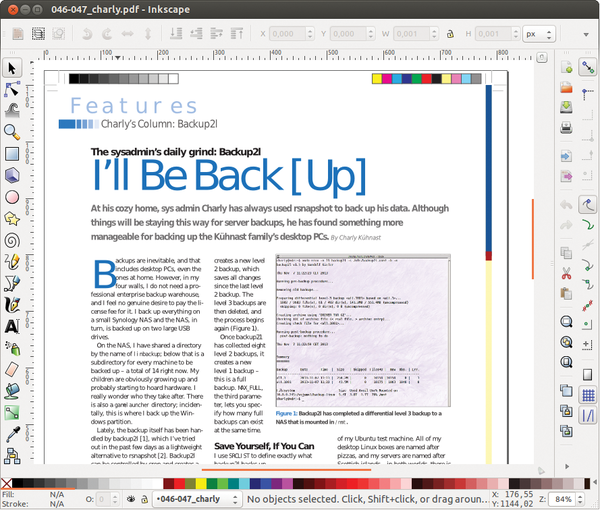
Task: Cut selection with scissors icon
Action: point(566,274)
